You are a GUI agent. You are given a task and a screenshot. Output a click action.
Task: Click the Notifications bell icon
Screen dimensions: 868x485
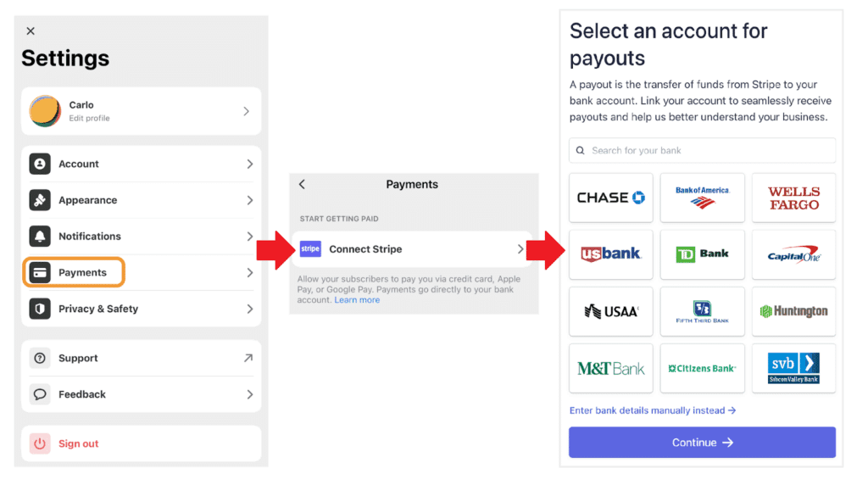pos(40,237)
